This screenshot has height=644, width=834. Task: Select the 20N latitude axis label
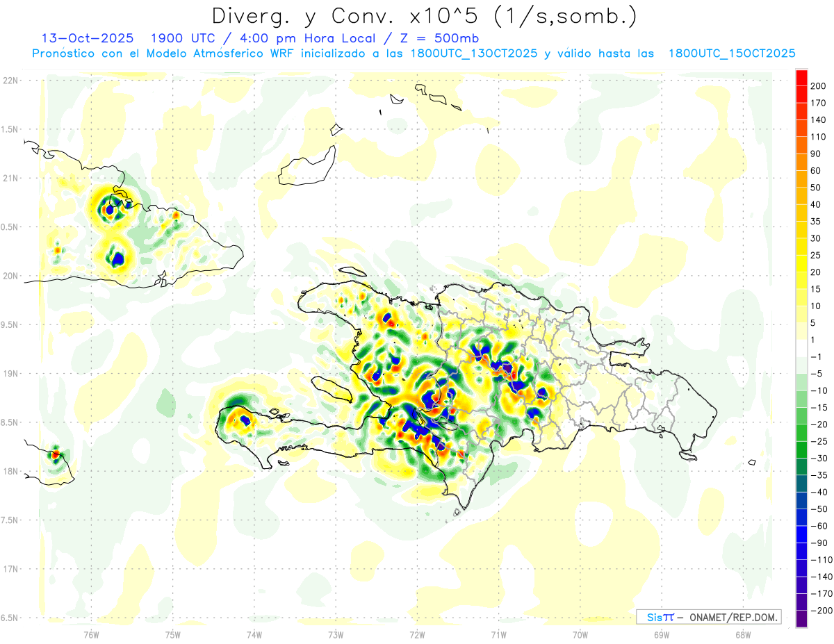[x=10, y=276]
